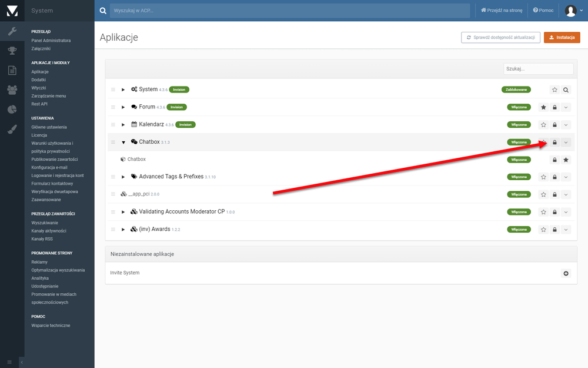Click the Szukaj filter input field

(x=538, y=69)
